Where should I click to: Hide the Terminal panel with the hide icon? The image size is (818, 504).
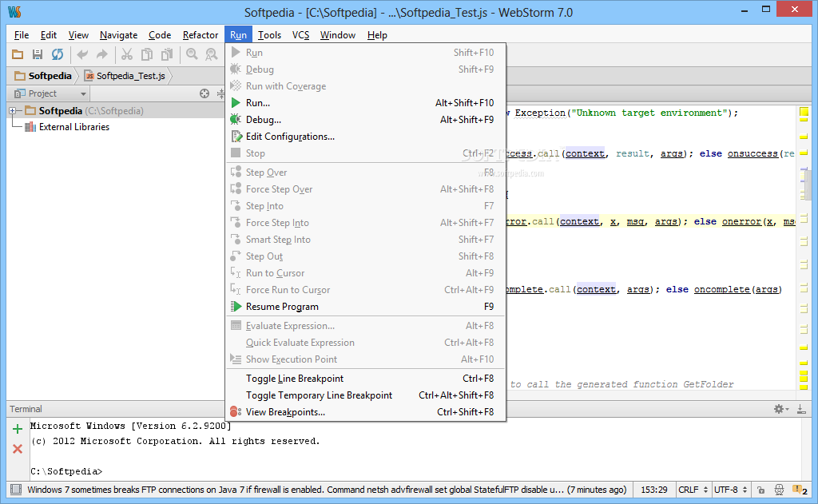(801, 409)
